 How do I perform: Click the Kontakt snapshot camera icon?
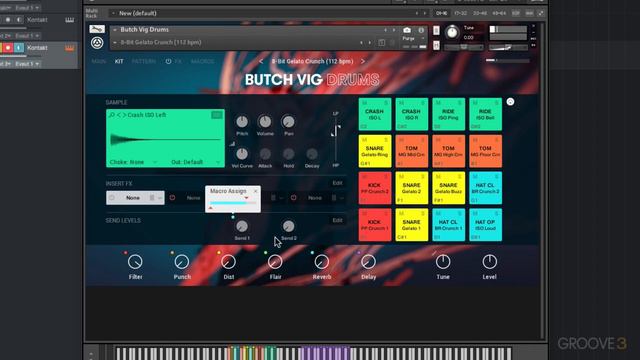[x=407, y=30]
